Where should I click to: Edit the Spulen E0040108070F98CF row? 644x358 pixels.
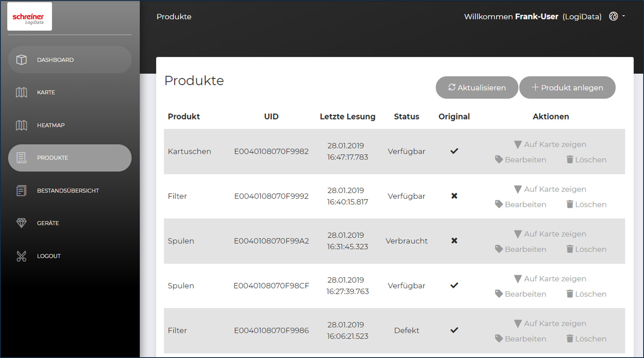pos(521,294)
